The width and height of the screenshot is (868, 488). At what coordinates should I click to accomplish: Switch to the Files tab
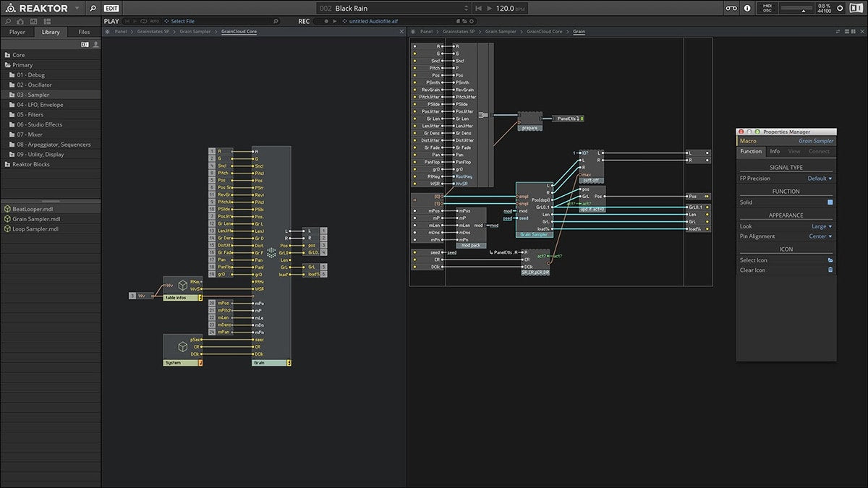click(84, 32)
